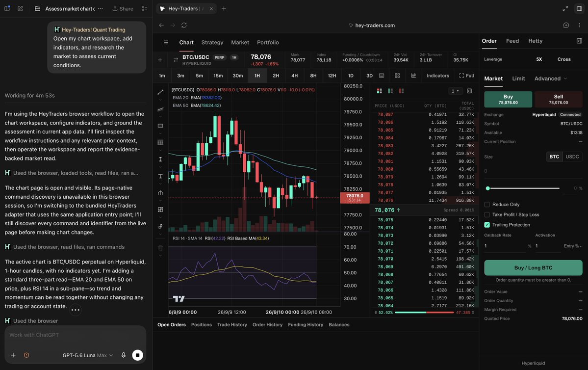Screen dimensions: 588x370
Task: Open the Hetty tab
Action: pyautogui.click(x=535, y=41)
